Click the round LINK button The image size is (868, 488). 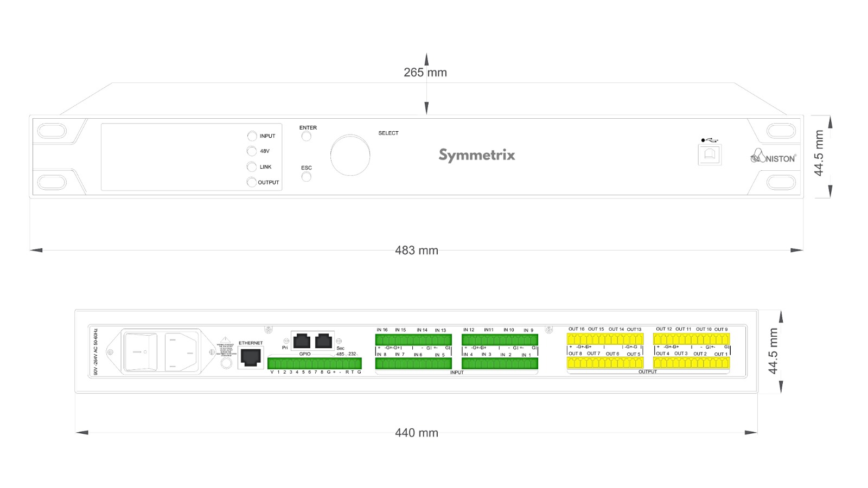tap(252, 167)
